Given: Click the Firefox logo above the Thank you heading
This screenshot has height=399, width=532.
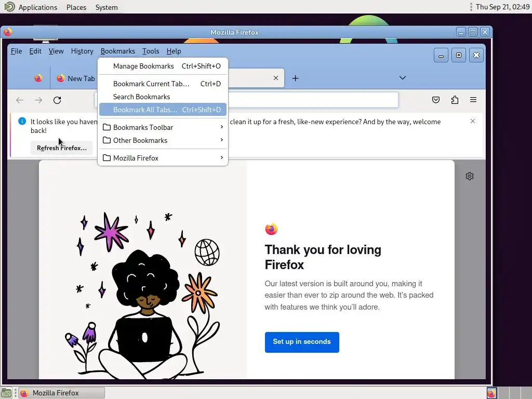Looking at the screenshot, I should click(271, 229).
